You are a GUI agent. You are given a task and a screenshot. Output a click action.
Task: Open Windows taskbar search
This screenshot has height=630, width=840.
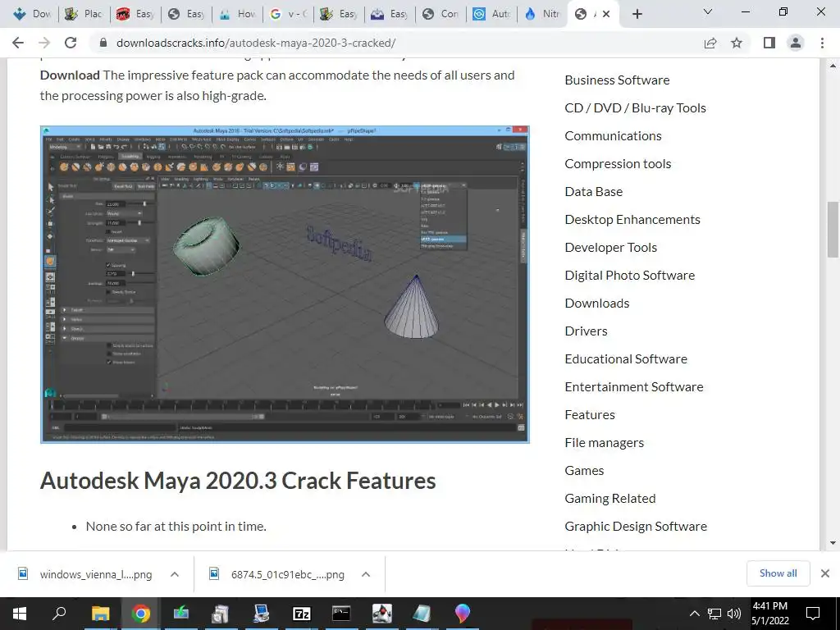pos(59,614)
